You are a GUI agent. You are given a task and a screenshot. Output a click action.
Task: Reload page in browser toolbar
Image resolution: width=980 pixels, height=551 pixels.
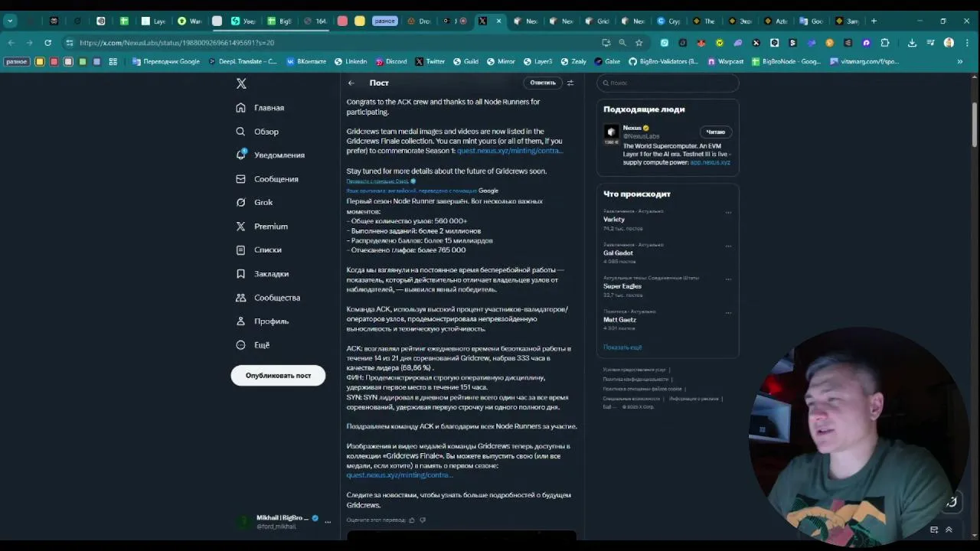[47, 43]
